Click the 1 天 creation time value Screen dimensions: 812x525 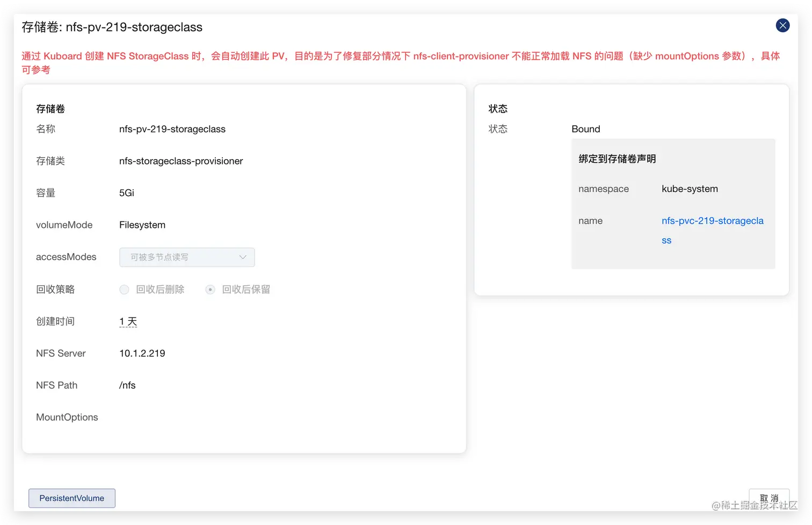(128, 321)
